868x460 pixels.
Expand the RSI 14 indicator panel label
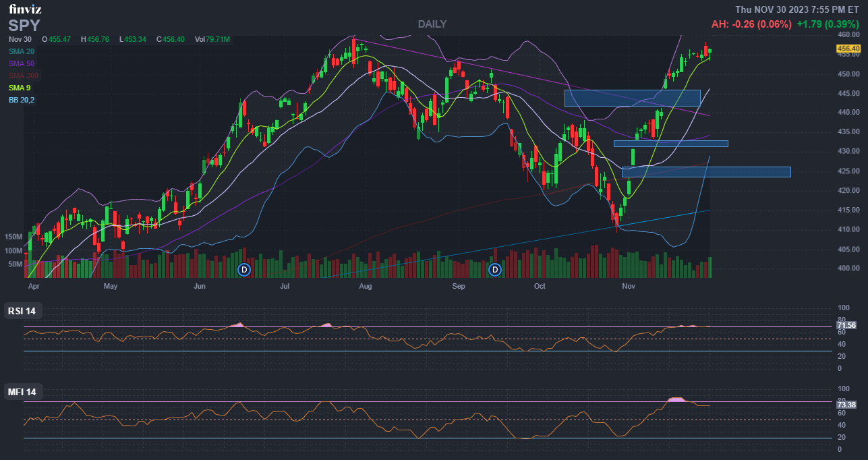22,311
